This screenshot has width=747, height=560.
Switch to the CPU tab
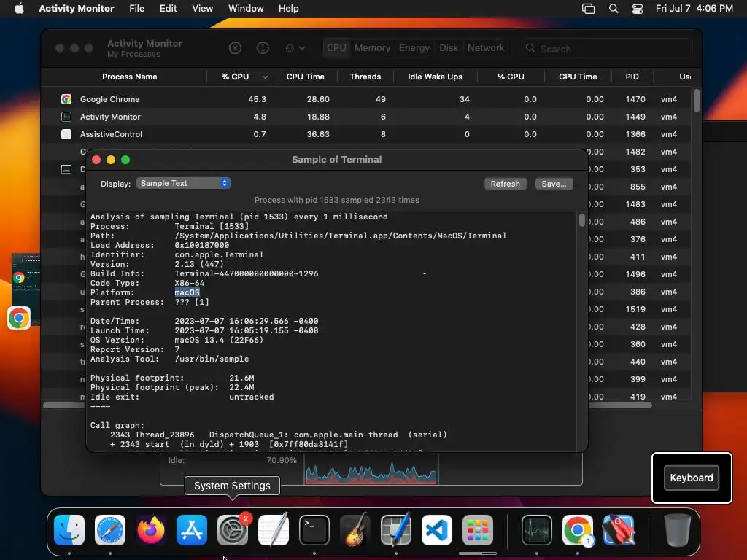(336, 48)
